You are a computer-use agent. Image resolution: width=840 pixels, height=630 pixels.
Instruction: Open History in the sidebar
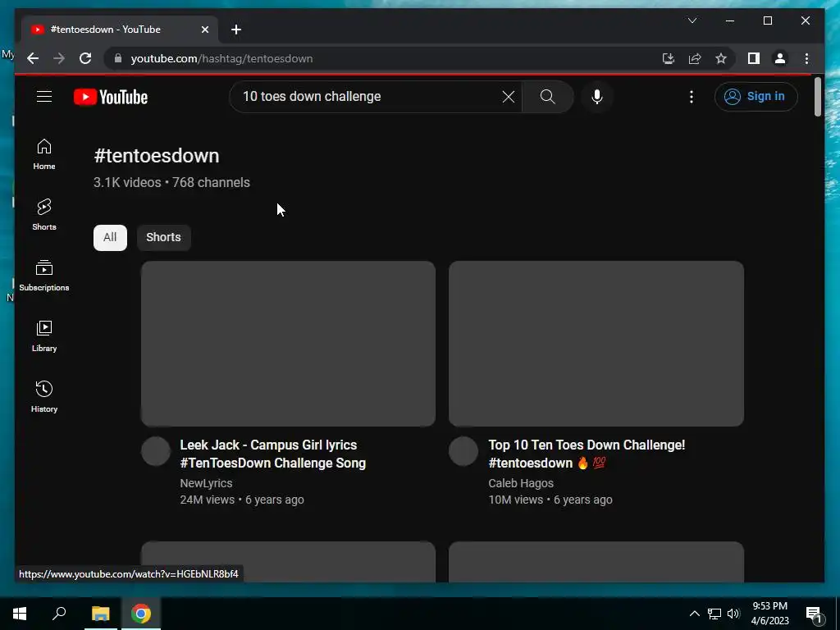[x=44, y=397]
